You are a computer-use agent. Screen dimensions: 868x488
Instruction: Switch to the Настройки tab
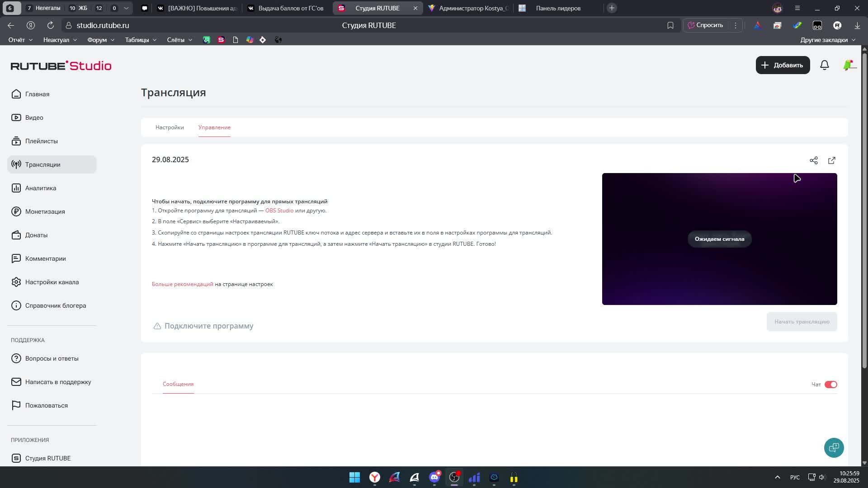pos(170,127)
